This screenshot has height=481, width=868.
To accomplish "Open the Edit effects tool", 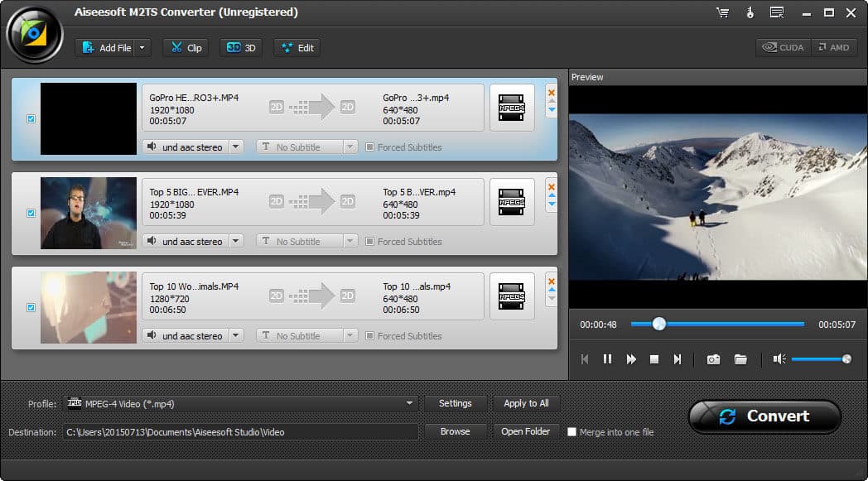I will tap(297, 47).
